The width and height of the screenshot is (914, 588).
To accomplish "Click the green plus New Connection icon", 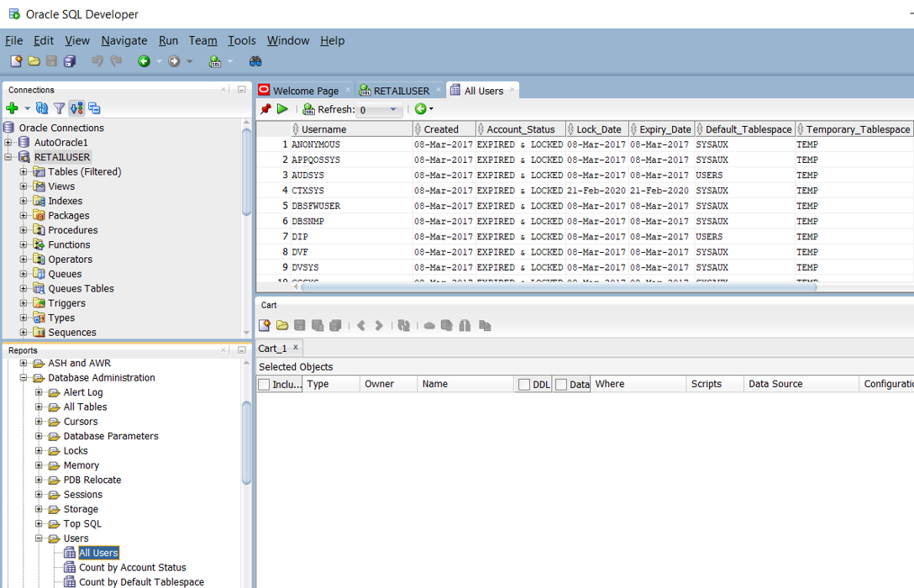I will (12, 108).
